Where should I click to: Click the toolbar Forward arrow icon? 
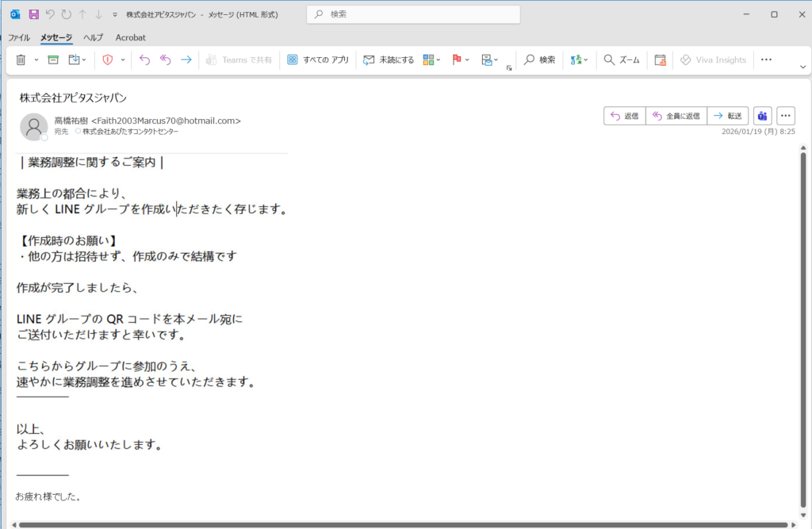(186, 59)
